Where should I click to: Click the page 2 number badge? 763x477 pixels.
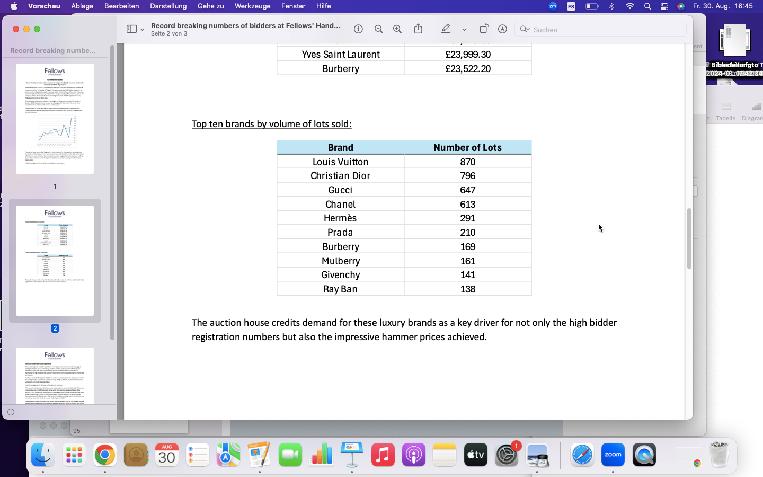click(x=55, y=329)
